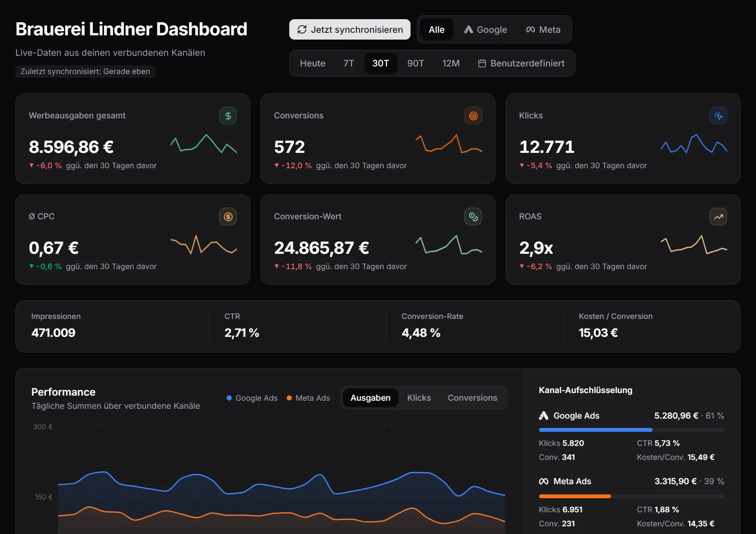Image resolution: width=756 pixels, height=534 pixels.
Task: Filter by the Meta channel
Action: click(543, 29)
